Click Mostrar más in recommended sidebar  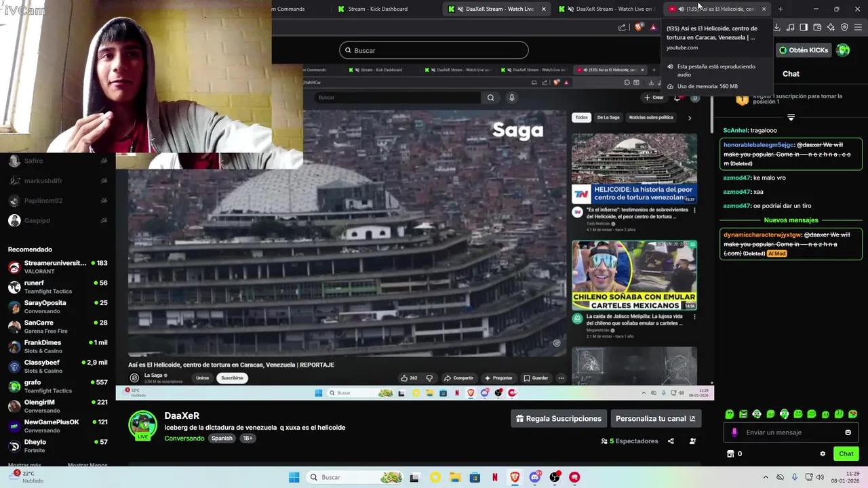(24, 465)
